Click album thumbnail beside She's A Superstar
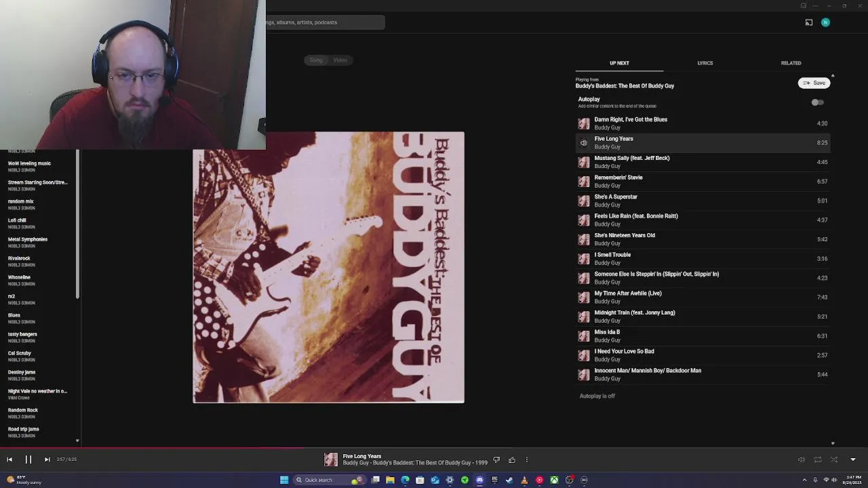Screen dimensions: 868x488 point(584,201)
